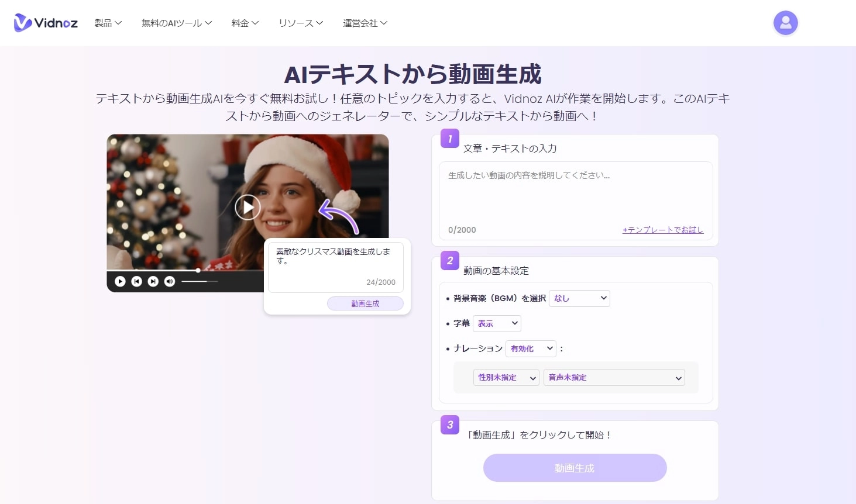Click the +テンプレートでお試し link
Screen dimensions: 856x504
(x=663, y=230)
